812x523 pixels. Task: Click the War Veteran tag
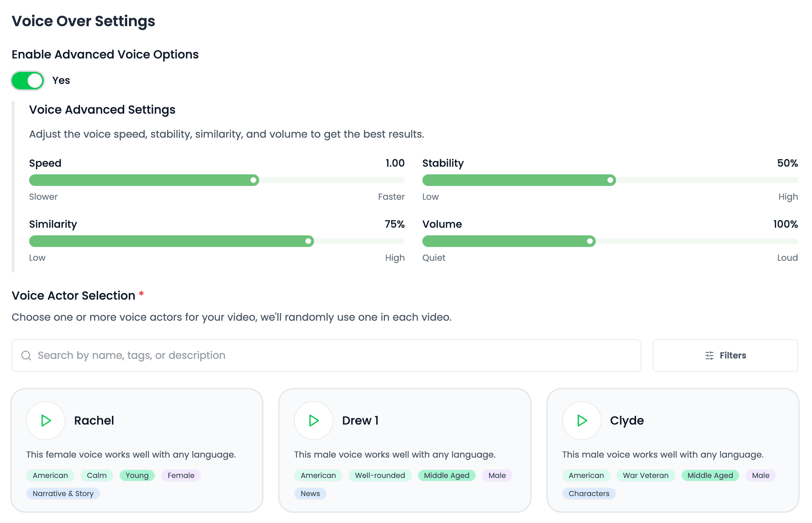coord(646,475)
